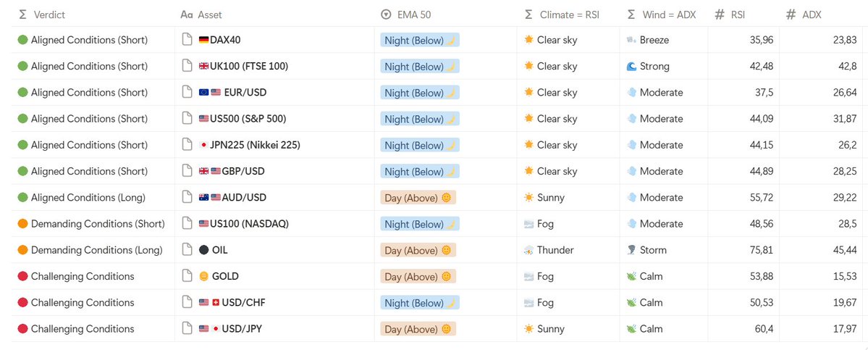
Task: Open the Night (Below) tag for UK100
Action: 420,67
